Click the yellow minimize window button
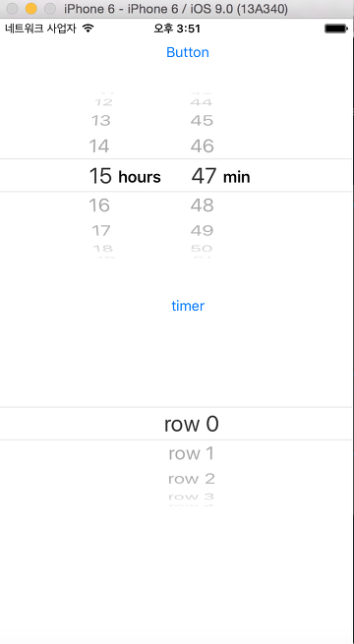354x644 pixels. 31,8
